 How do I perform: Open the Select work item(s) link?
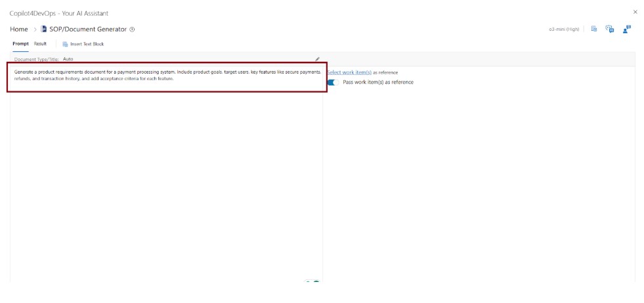coord(349,72)
